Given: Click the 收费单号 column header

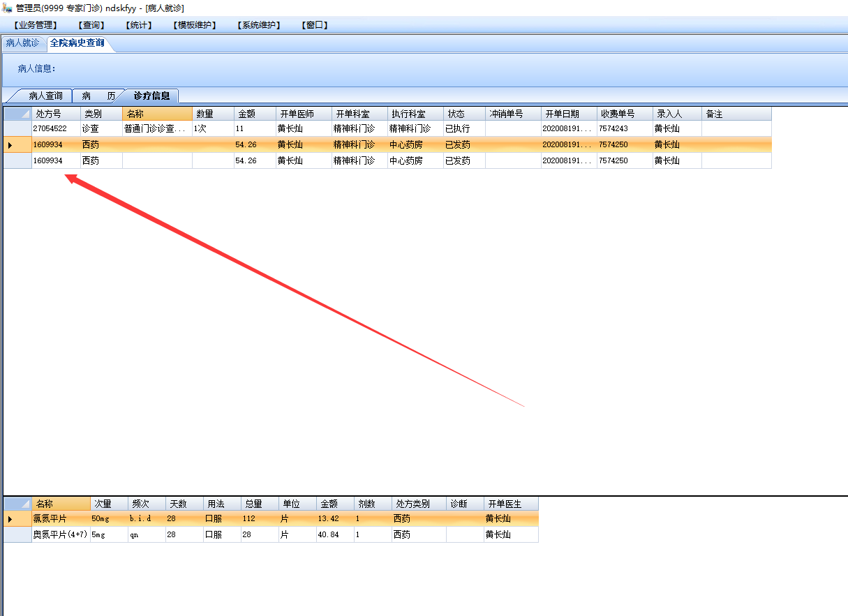Looking at the screenshot, I should pos(625,114).
